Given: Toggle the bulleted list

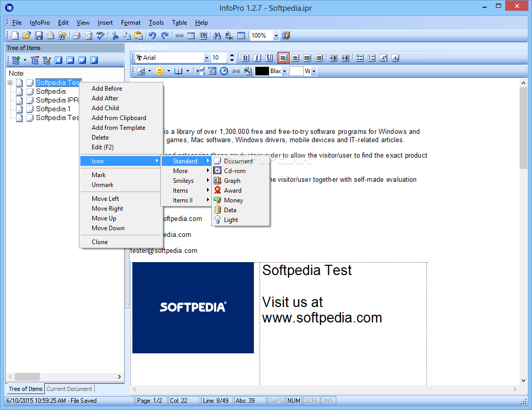Looking at the screenshot, I should [359, 58].
